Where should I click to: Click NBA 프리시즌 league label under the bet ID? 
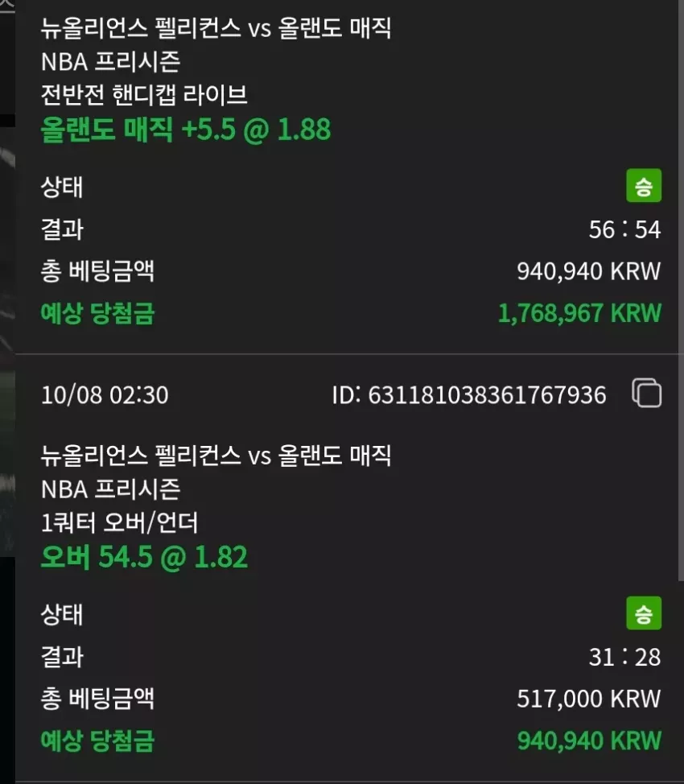tap(110, 489)
